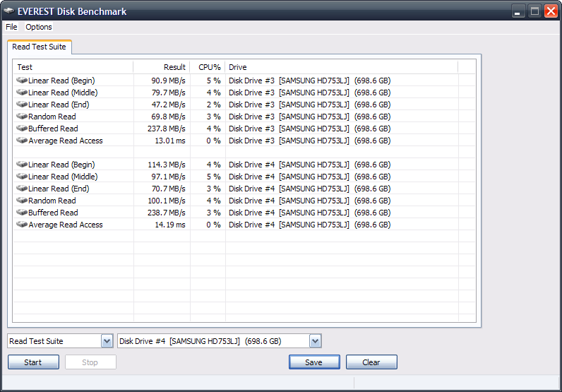The image size is (562, 392).
Task: Click the 0 % CPU value beside 14.19 ms
Action: coord(214,225)
